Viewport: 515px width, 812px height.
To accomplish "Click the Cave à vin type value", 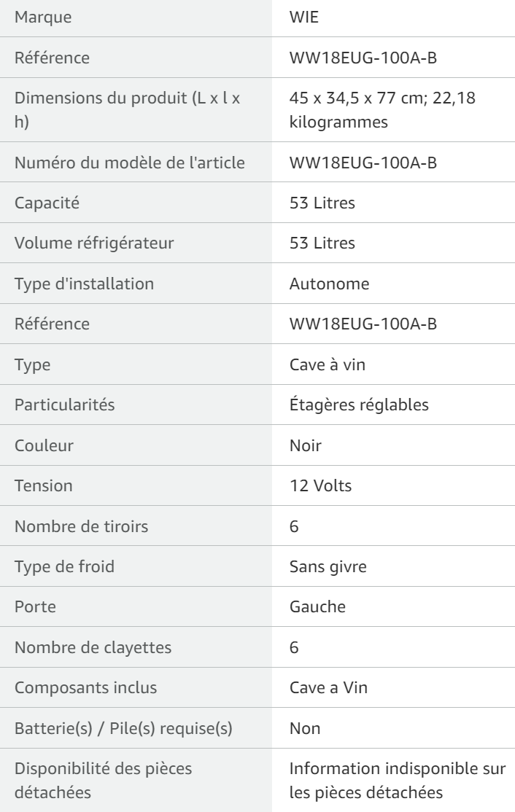I will [x=328, y=364].
